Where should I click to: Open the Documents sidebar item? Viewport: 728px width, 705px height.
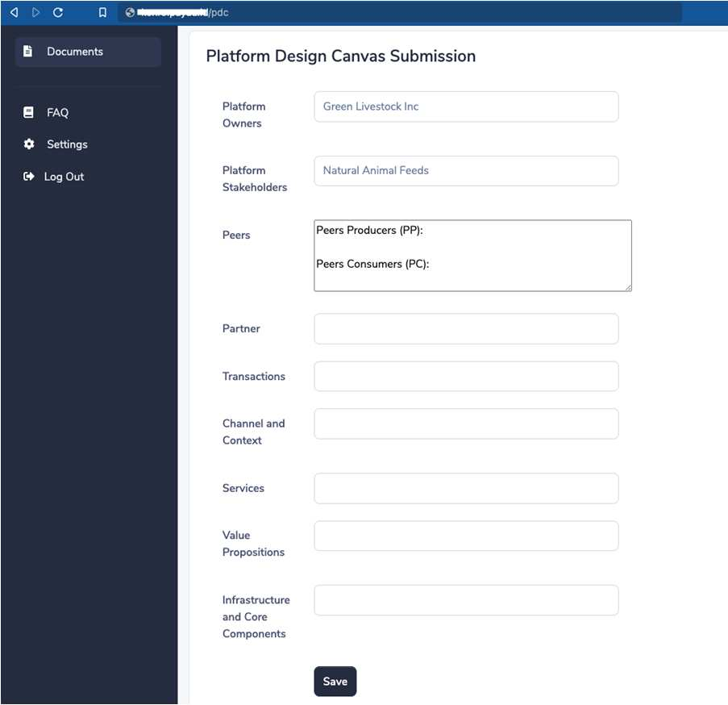[x=88, y=52]
